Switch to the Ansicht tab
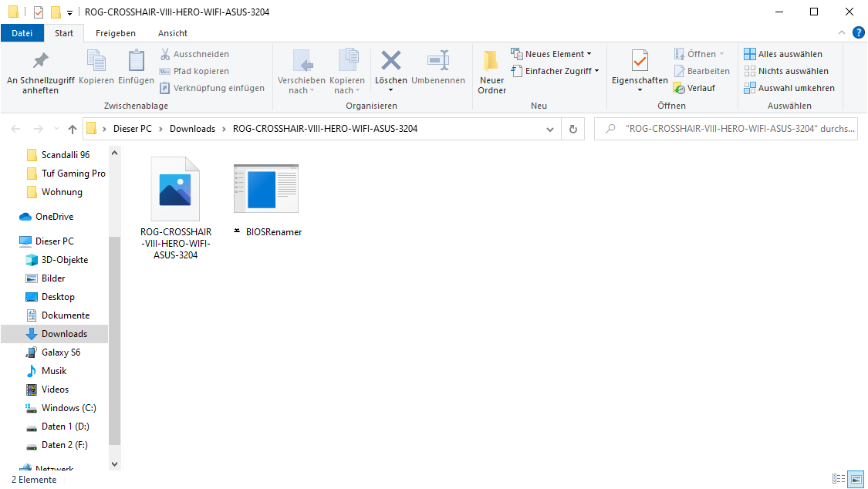 173,33
